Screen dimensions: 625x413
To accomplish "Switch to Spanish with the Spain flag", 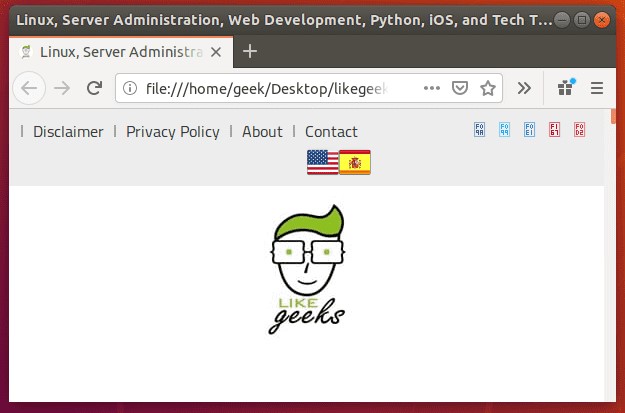I will point(355,162).
